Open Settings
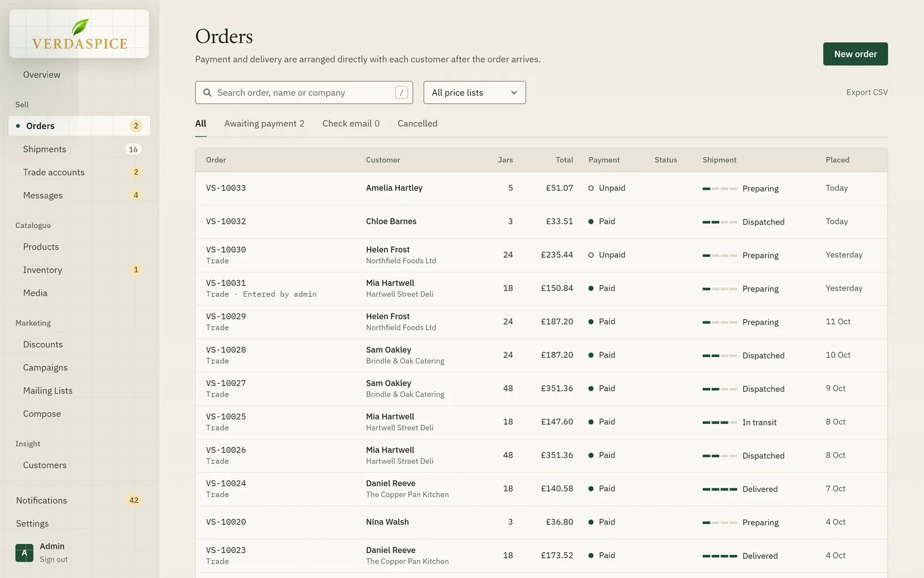This screenshot has height=578, width=924. (x=79, y=524)
